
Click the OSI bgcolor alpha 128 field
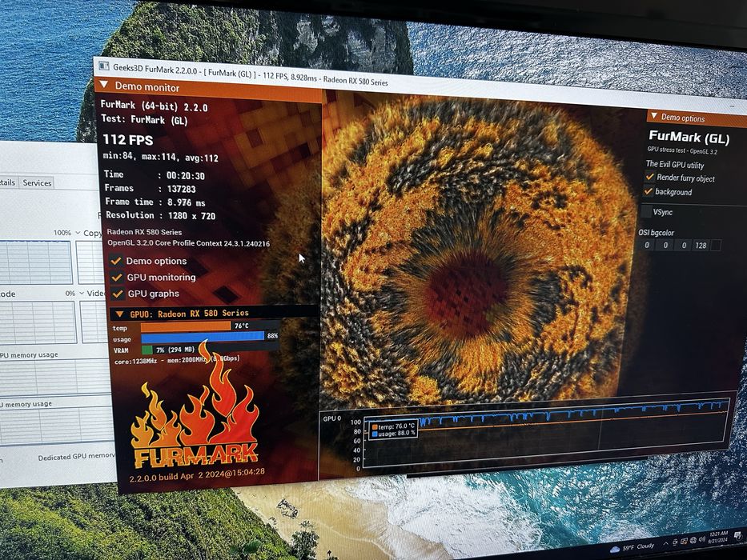pos(701,246)
